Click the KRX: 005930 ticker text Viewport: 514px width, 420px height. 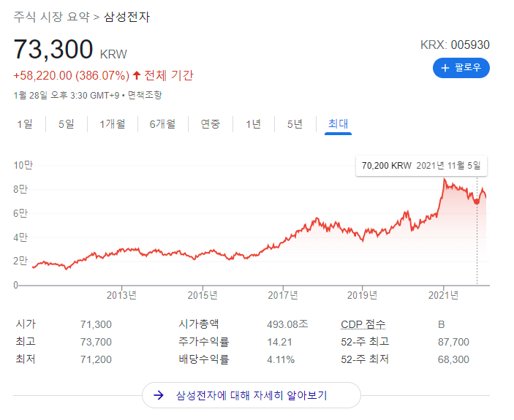(x=455, y=45)
